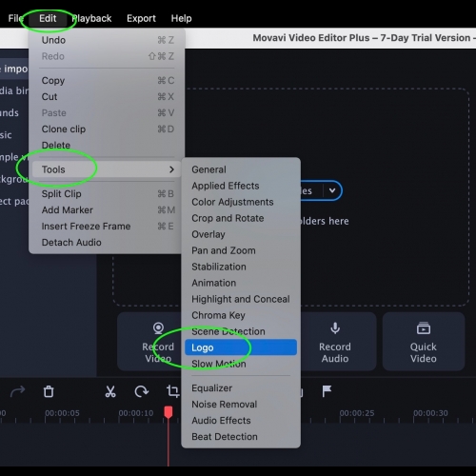Viewport: 476px width, 476px height.
Task: Select Detach Audio menu item
Action: [107, 242]
